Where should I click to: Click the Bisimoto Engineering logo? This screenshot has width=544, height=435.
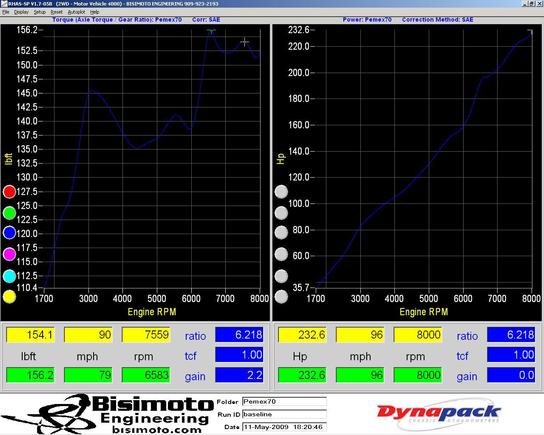click(108, 414)
